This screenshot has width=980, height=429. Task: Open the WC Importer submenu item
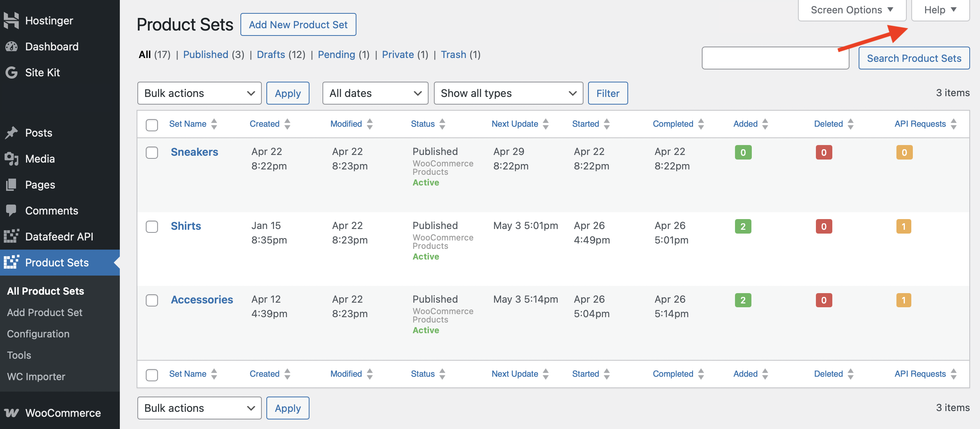point(36,376)
